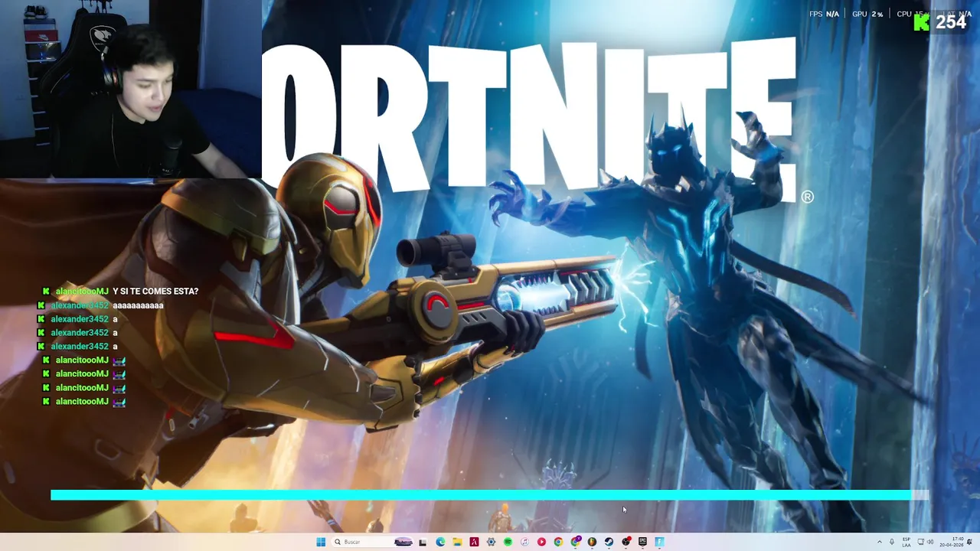
Task: Open the red play-button app icon in the taskbar
Action: 541,542
